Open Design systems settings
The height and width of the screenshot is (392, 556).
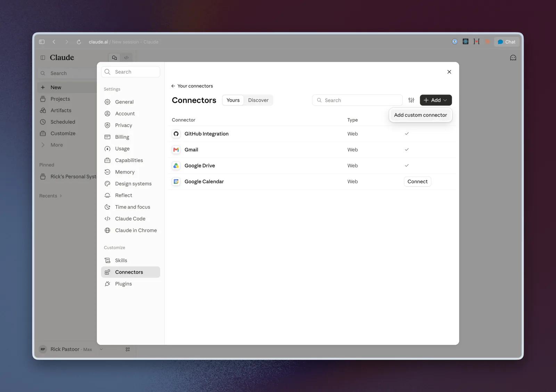pos(130,184)
